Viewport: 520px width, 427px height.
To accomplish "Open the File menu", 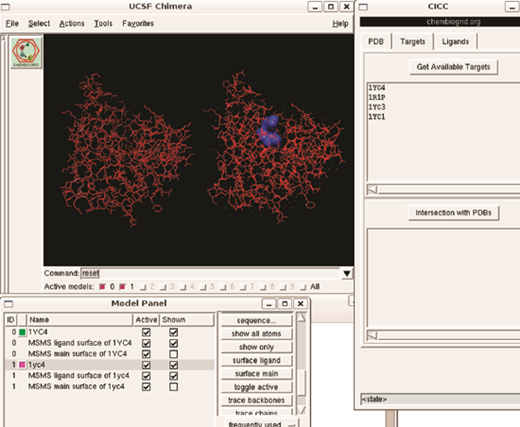I will (x=12, y=24).
